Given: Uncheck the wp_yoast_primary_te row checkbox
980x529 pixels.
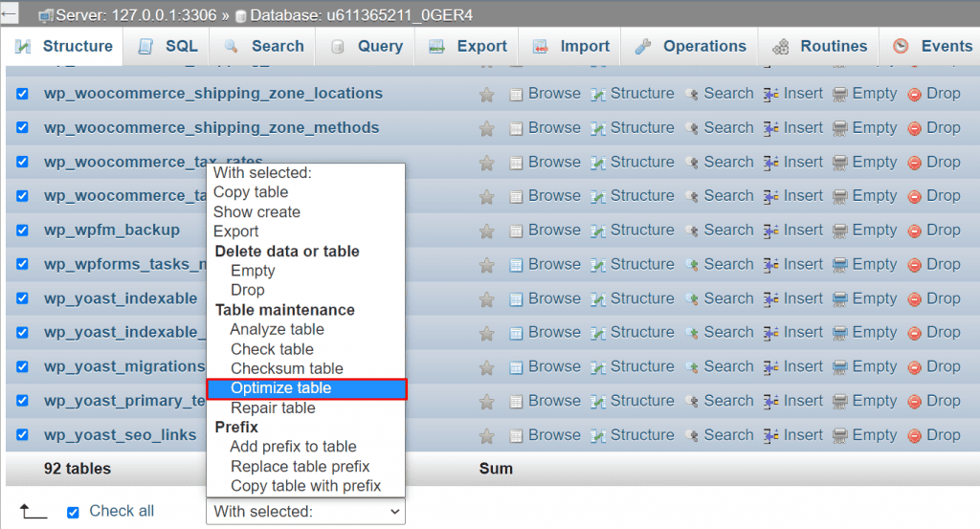Looking at the screenshot, I should coord(23,401).
